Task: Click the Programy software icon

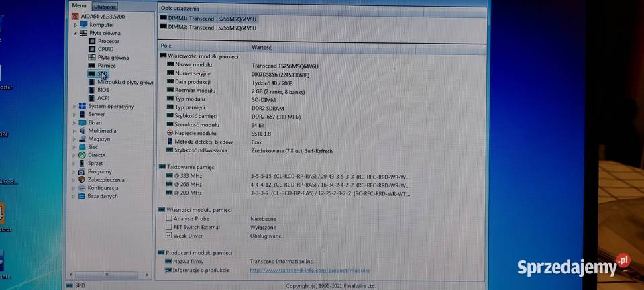Action: tap(81, 172)
